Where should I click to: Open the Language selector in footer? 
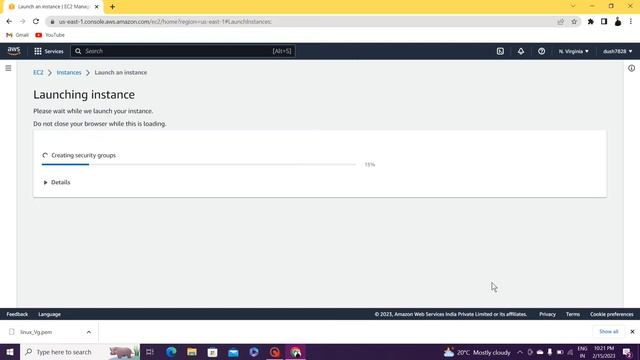point(49,314)
